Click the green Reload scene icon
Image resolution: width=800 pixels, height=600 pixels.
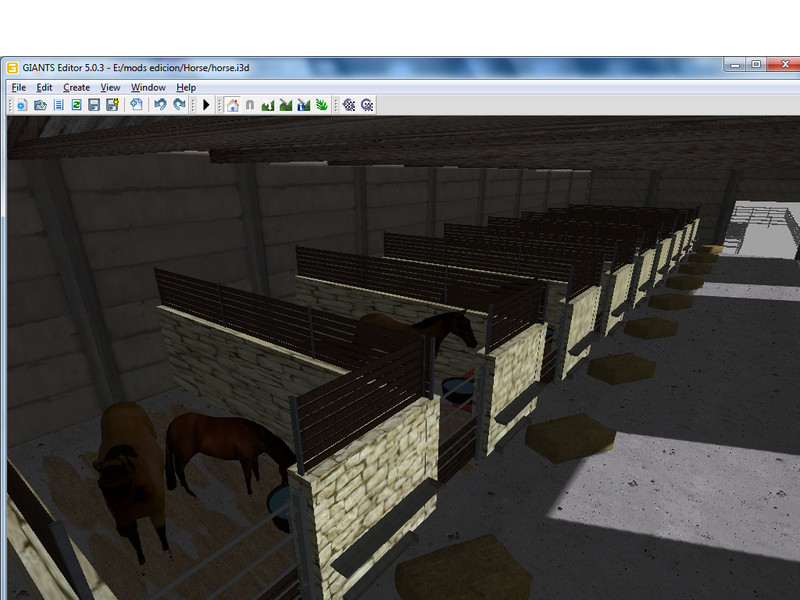pos(76,104)
